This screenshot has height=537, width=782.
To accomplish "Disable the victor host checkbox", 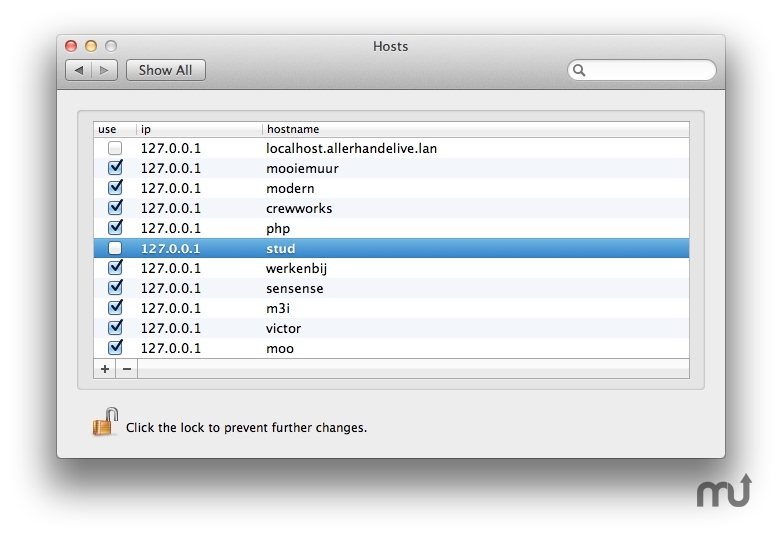I will coord(115,328).
